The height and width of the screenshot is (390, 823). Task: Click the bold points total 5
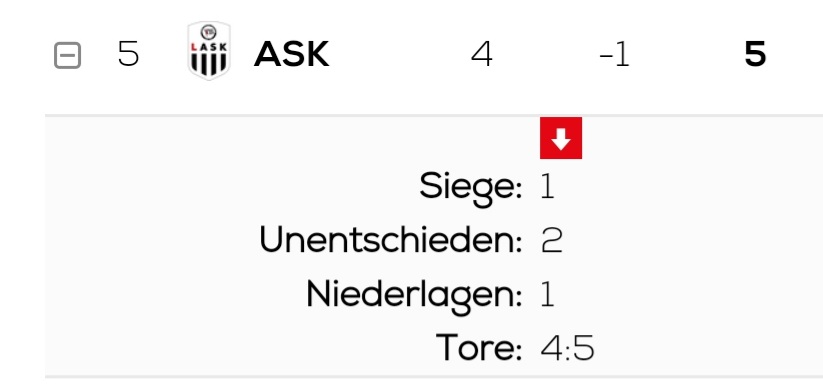tap(755, 54)
